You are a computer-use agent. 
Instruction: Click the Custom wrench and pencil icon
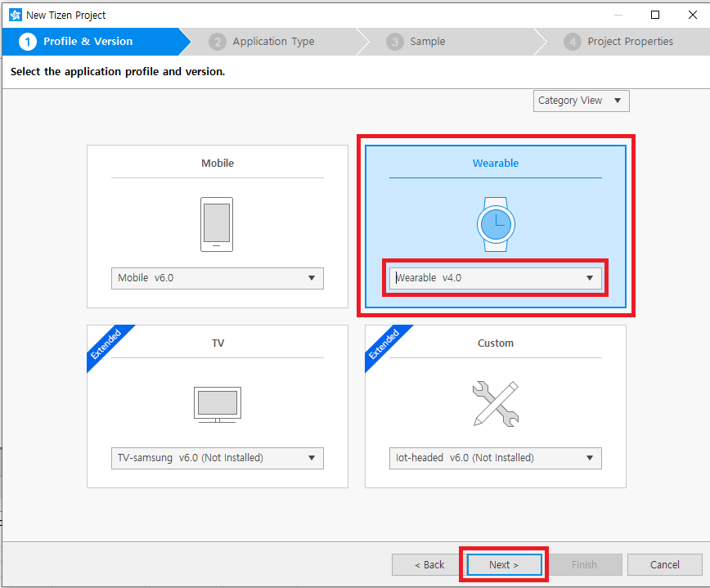point(496,404)
